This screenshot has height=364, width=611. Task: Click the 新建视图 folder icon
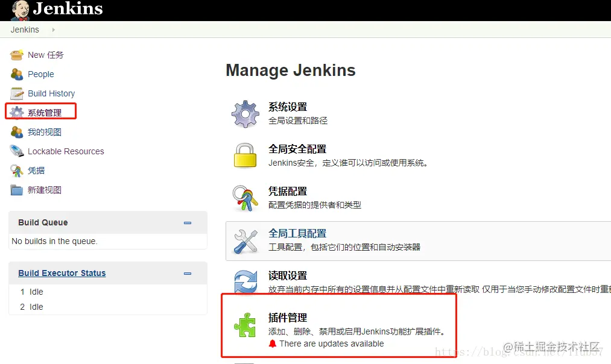pos(17,190)
